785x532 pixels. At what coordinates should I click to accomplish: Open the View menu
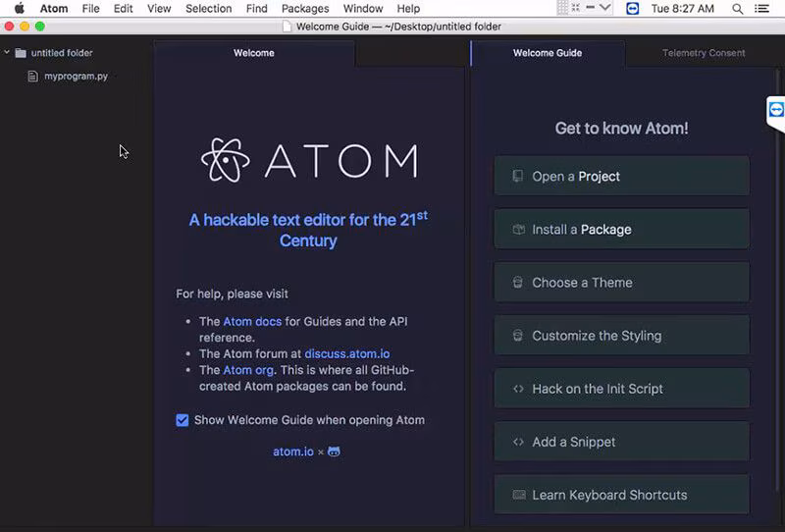tap(159, 9)
